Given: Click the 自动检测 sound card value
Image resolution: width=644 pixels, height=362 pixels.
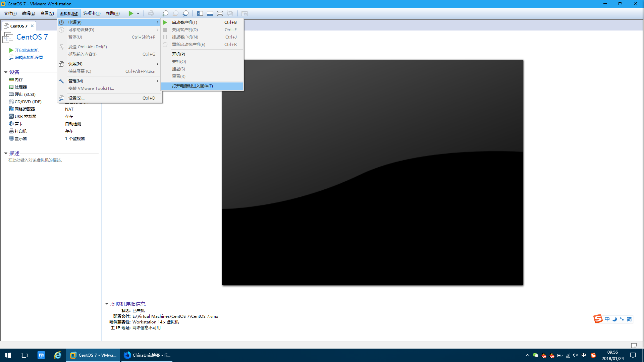Looking at the screenshot, I should (x=73, y=124).
